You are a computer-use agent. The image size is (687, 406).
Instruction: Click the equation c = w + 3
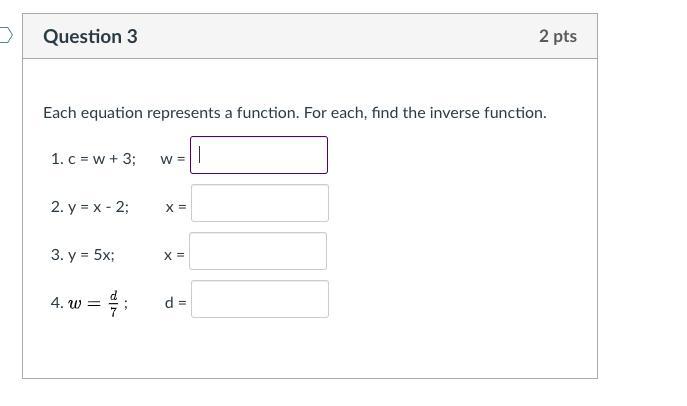(101, 158)
